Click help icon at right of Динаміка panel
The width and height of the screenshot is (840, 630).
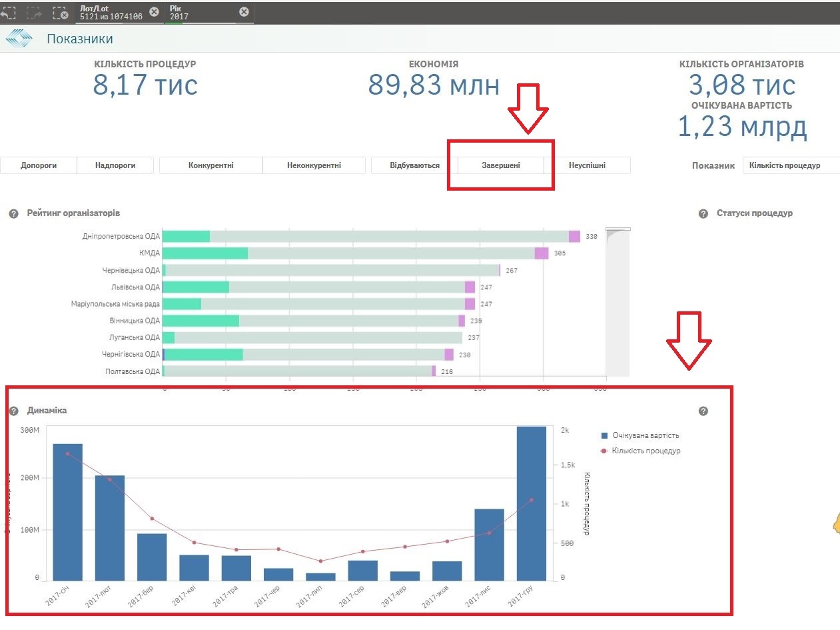[703, 411]
